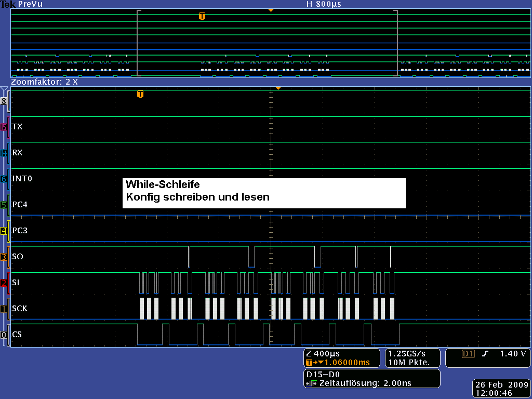Click the Z 400µs zoom timebase readout
Image resolution: width=532 pixels, height=399 pixels.
[323, 354]
